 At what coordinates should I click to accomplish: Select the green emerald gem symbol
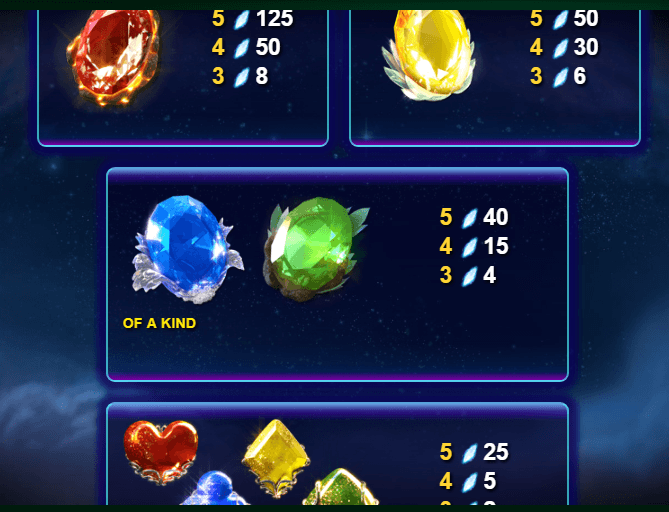click(315, 249)
